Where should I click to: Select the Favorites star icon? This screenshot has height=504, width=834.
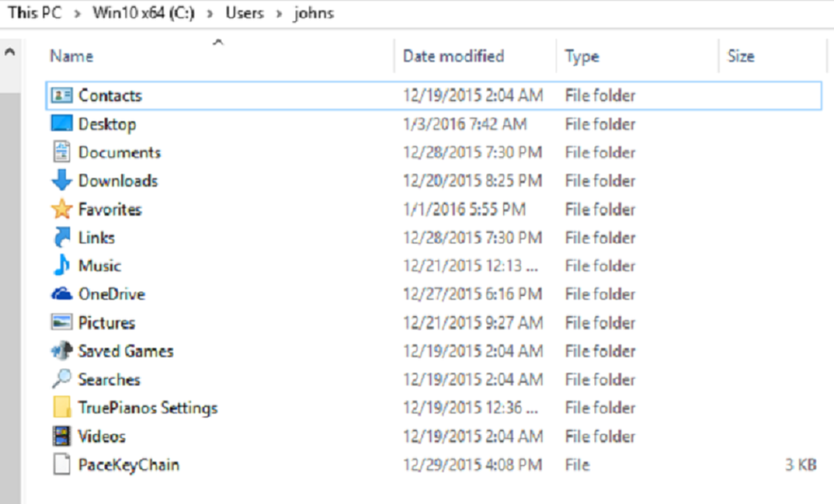(x=62, y=209)
